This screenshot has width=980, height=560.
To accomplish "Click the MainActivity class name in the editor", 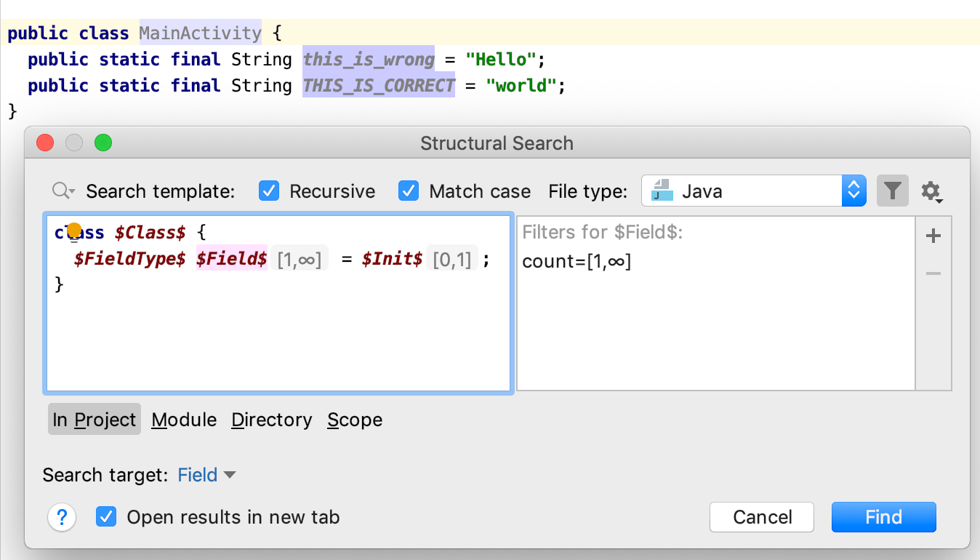I will coord(200,33).
